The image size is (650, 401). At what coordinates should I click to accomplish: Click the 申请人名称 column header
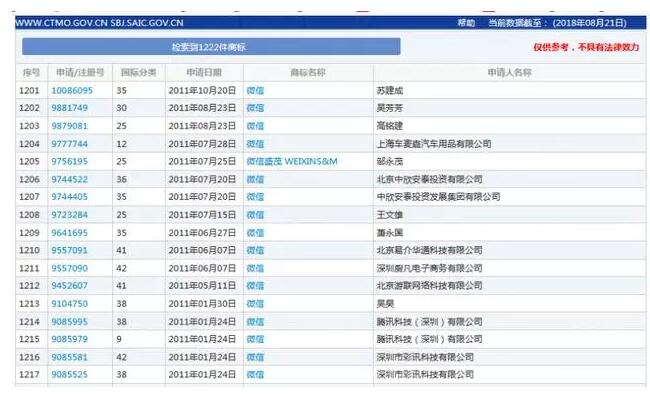point(509,73)
